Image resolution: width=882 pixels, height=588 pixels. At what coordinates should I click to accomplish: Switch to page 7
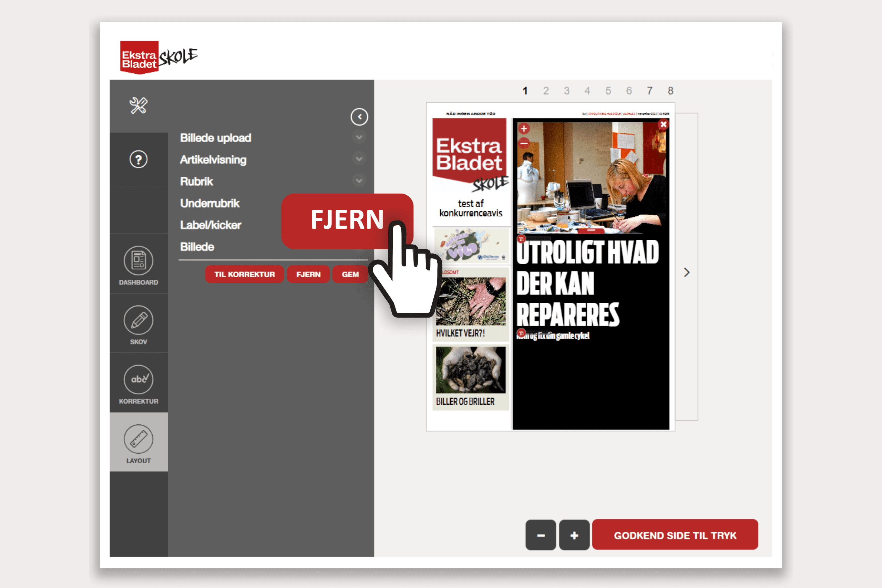(x=649, y=91)
